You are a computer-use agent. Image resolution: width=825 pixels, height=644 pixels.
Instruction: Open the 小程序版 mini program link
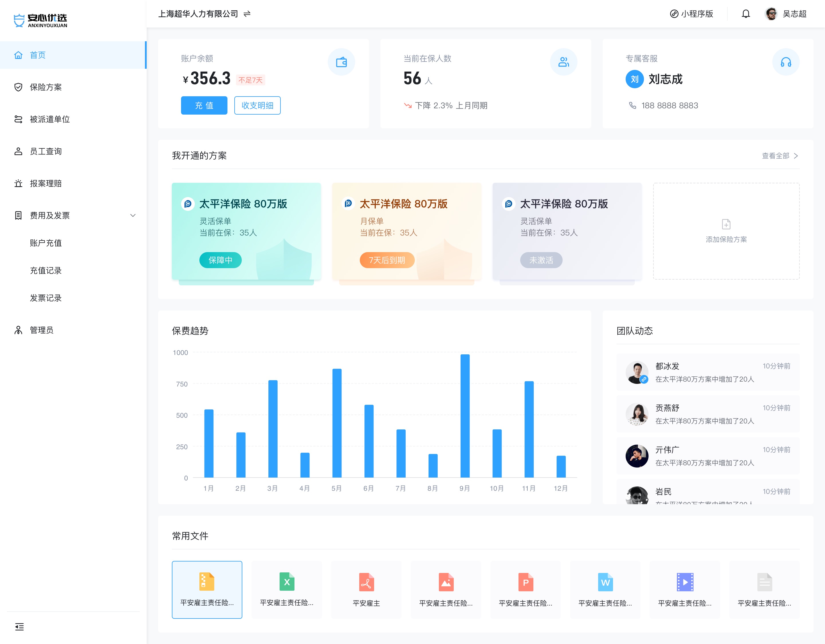(x=692, y=13)
